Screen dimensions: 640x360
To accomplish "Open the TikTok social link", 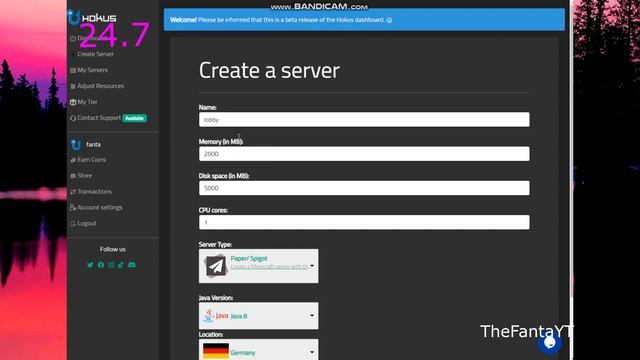I will [121, 265].
